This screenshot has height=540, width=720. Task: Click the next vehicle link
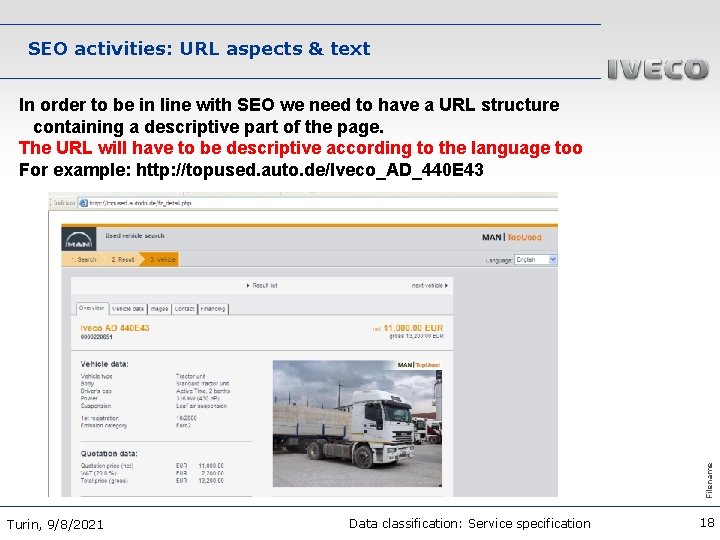[x=430, y=286]
